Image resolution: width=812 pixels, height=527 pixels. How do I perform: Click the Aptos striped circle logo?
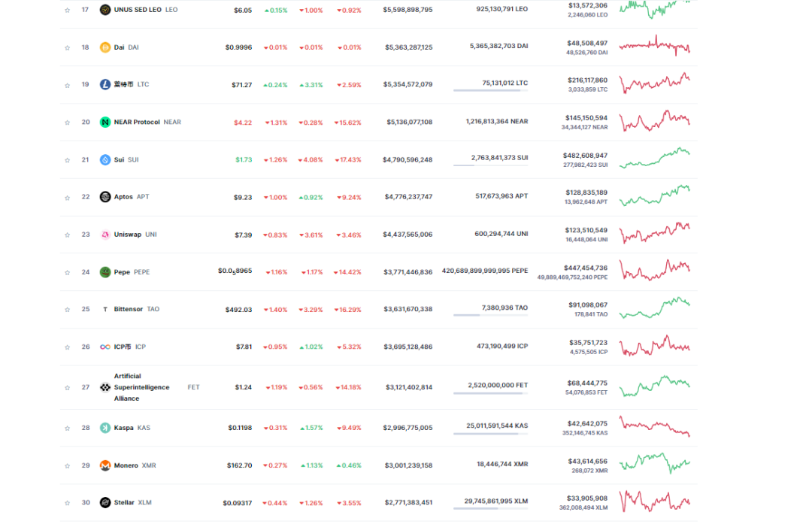105,197
